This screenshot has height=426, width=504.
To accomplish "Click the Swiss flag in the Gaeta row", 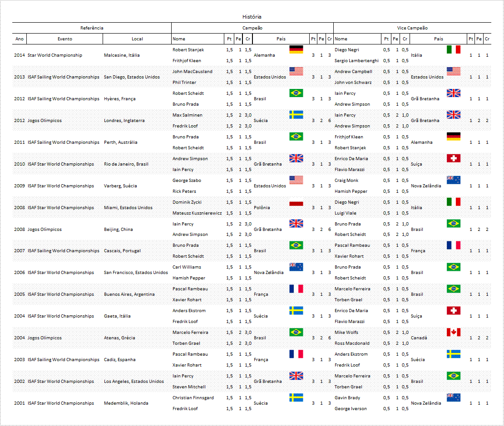I will (x=454, y=311).
